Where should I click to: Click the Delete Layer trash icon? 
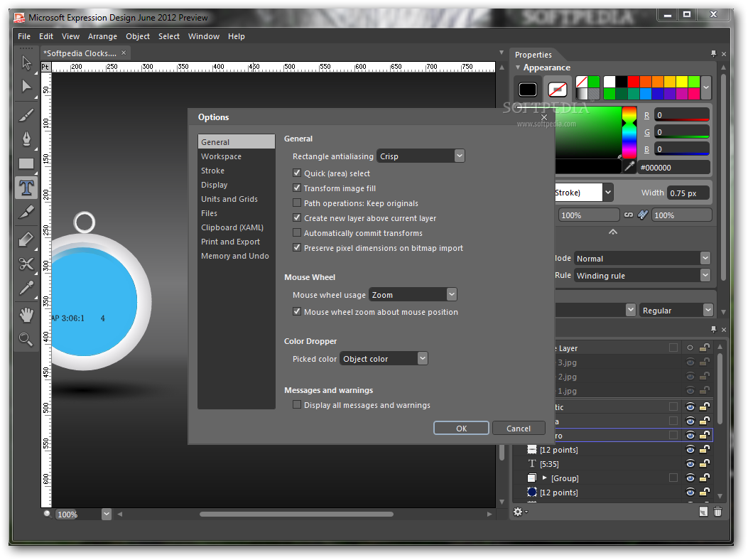click(717, 512)
